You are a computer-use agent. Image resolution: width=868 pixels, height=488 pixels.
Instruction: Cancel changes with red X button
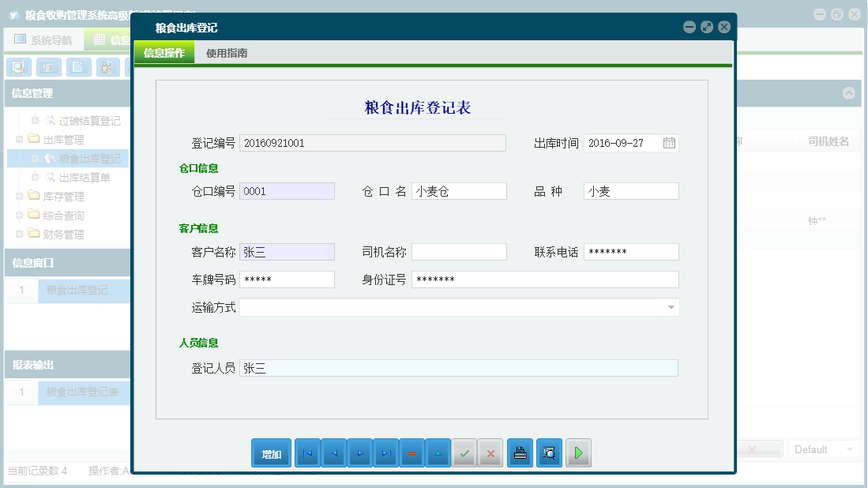pyautogui.click(x=490, y=453)
